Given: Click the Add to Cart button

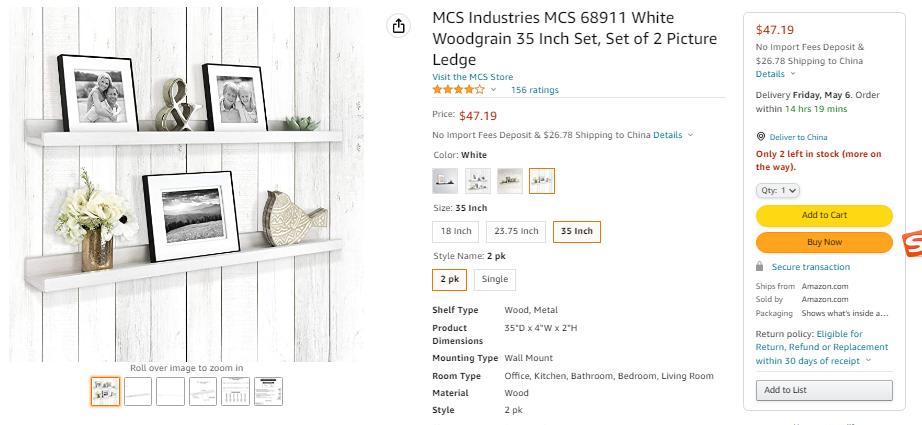Looking at the screenshot, I should (823, 215).
